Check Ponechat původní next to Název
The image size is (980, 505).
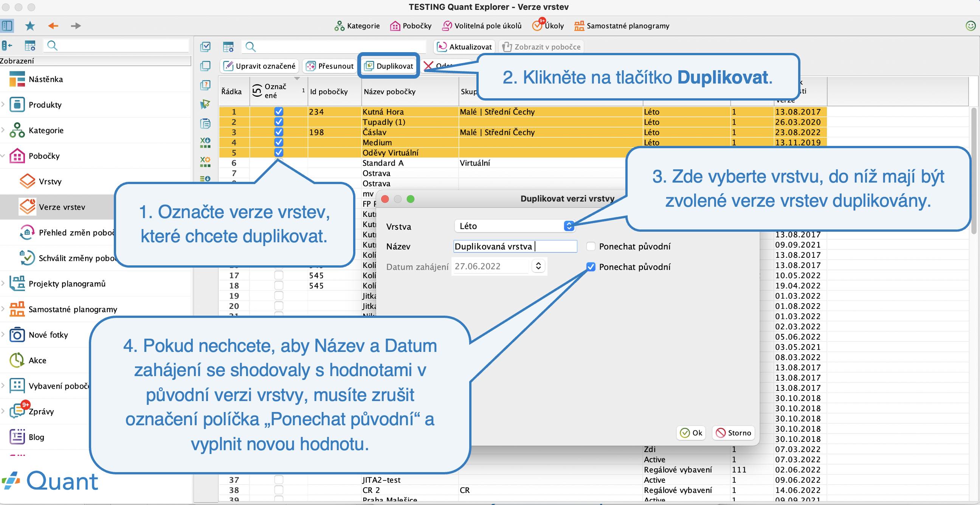(x=591, y=246)
